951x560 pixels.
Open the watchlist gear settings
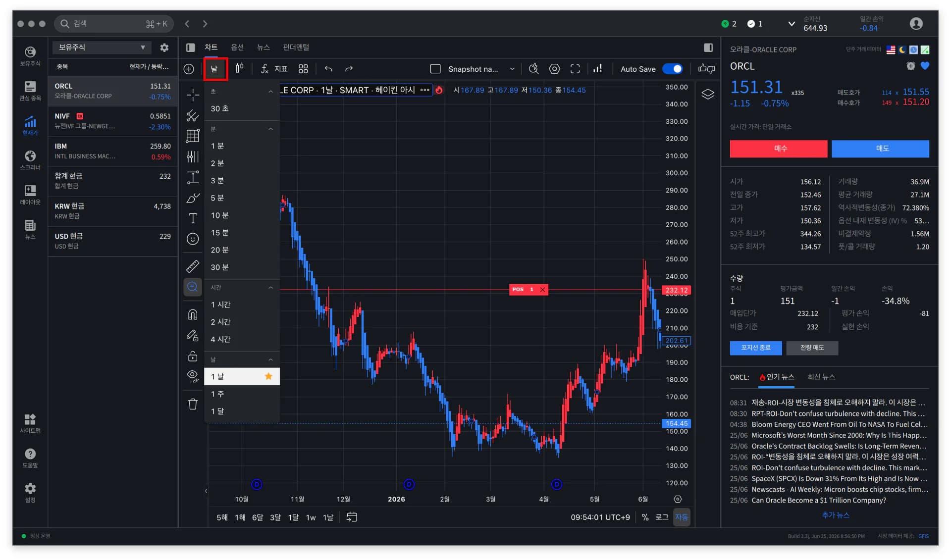coord(164,48)
